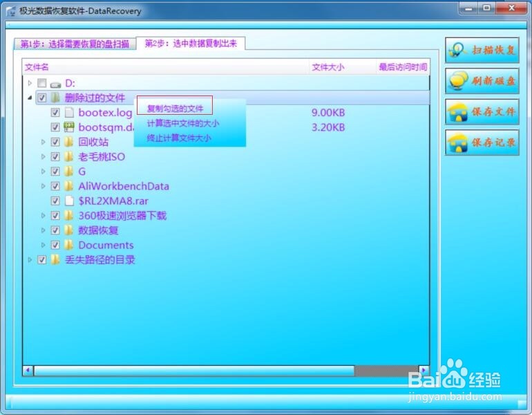Viewport: 532px width, 415px height.
Task: Click the 扫描恢复 scan recover button
Action: (482, 50)
